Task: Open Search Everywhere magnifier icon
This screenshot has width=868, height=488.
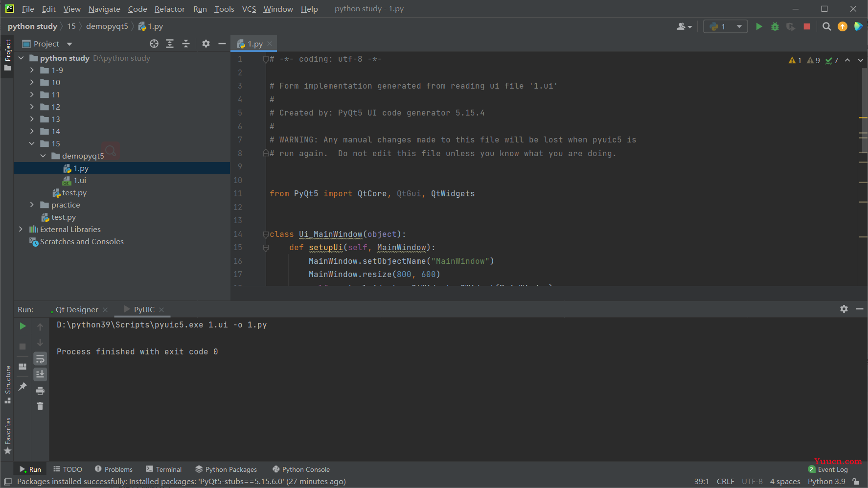Action: pyautogui.click(x=827, y=26)
